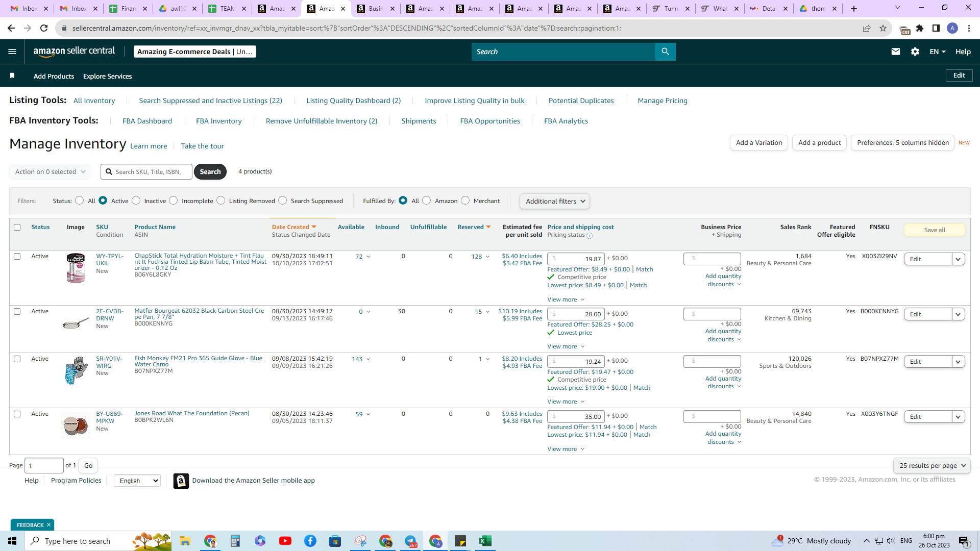Select the Matfer Bourgeat pan row checkbox
Image resolution: width=980 pixels, height=551 pixels.
point(17,312)
